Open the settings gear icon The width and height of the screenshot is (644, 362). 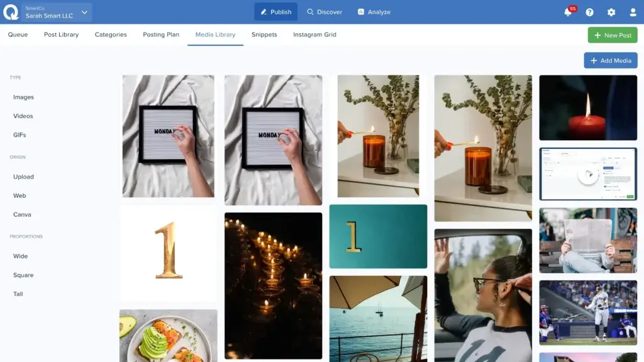[611, 13]
